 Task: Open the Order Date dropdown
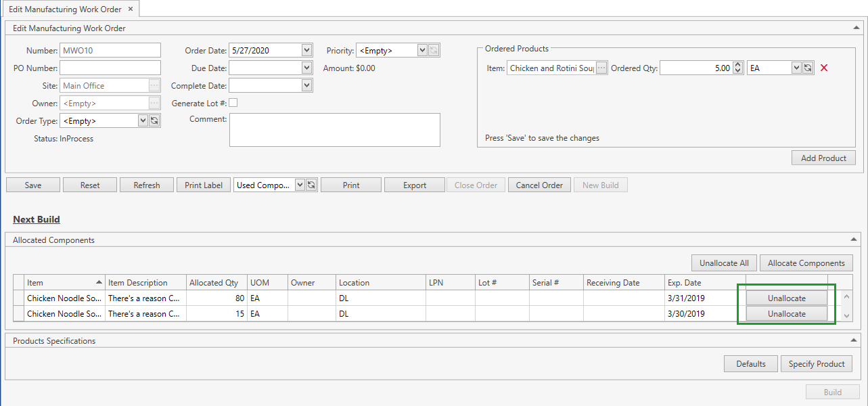click(x=306, y=50)
